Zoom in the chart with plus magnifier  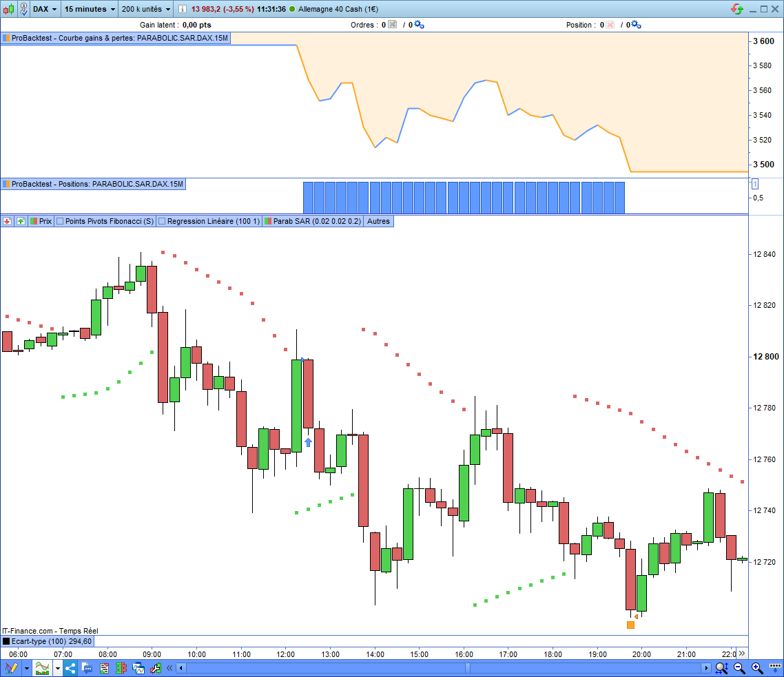pos(758,668)
